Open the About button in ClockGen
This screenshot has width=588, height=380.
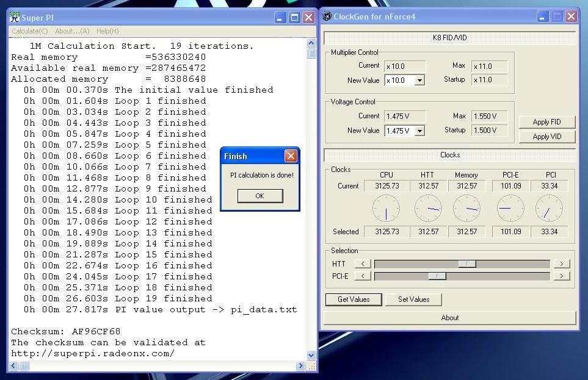450,318
